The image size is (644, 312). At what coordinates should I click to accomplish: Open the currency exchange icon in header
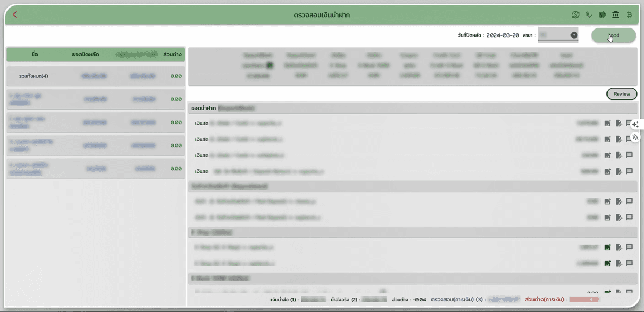pos(576,14)
